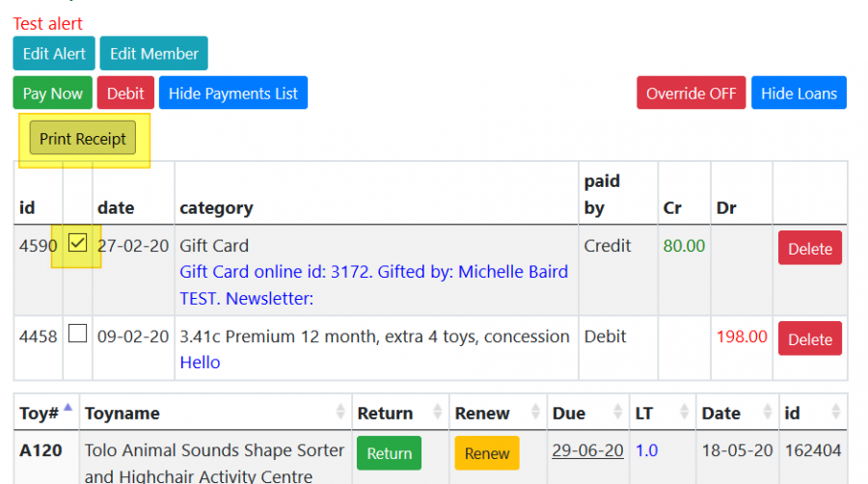The width and height of the screenshot is (868, 484).
Task: Toggle the Override OFF button
Action: 691,94
